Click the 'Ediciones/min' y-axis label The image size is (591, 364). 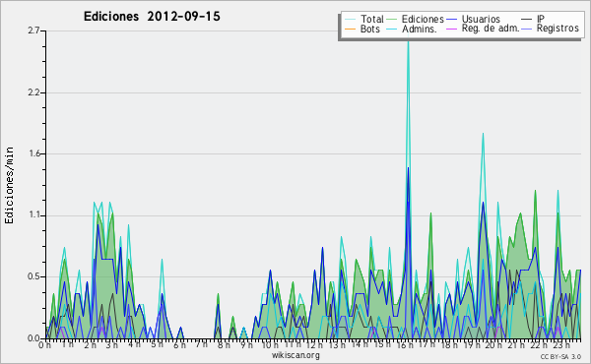point(9,185)
